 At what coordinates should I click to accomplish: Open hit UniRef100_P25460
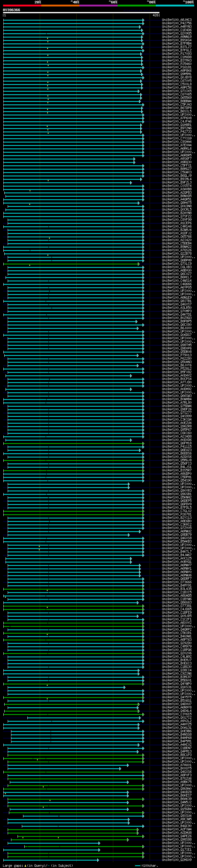pos(177,64)
